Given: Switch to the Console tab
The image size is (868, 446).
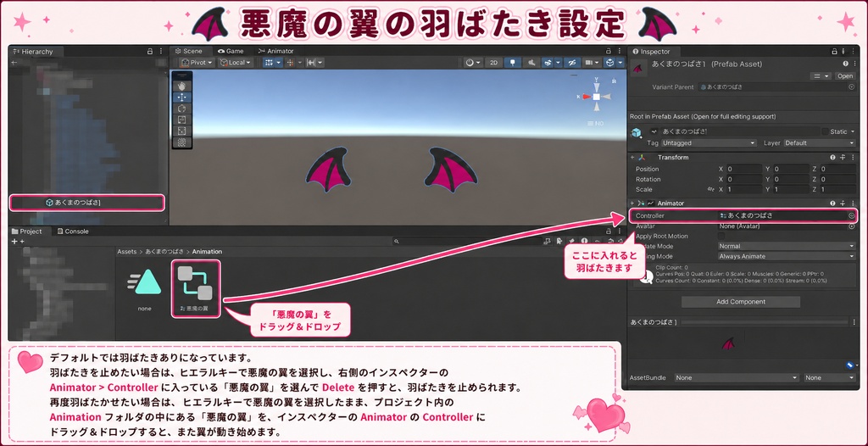Looking at the screenshot, I should coord(72,231).
